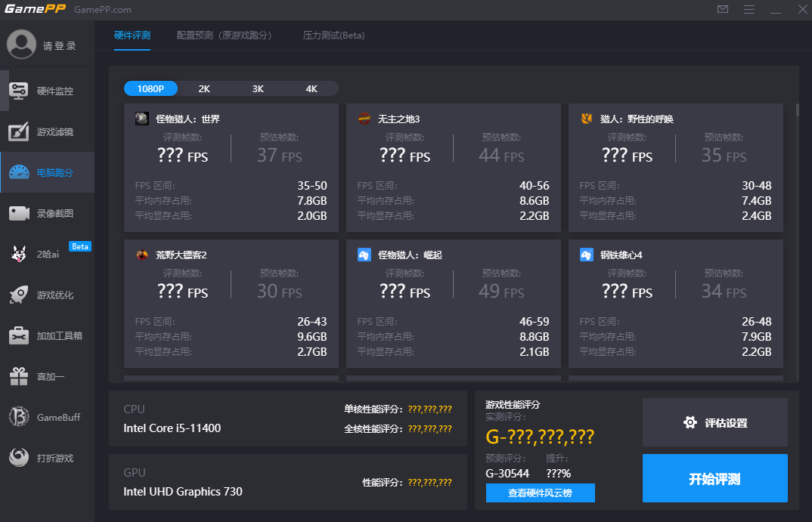
Task: Open 硬件监控 hardware monitor icon
Action: point(19,91)
